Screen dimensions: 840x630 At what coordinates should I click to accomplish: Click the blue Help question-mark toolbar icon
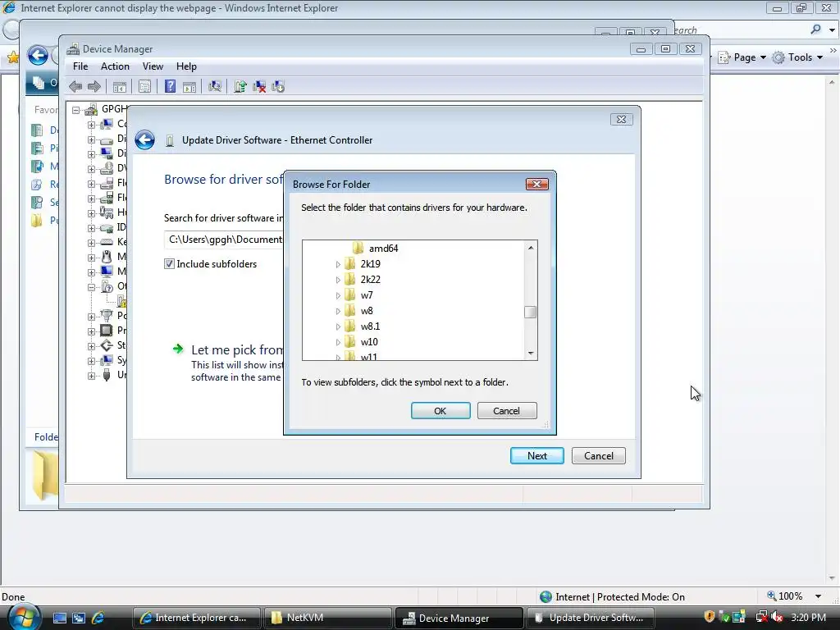point(170,86)
